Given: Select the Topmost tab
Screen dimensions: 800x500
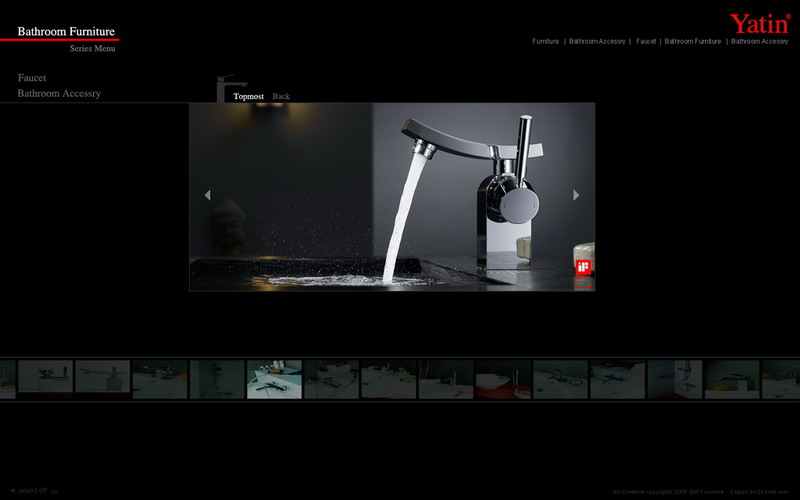Looking at the screenshot, I should click(x=249, y=96).
